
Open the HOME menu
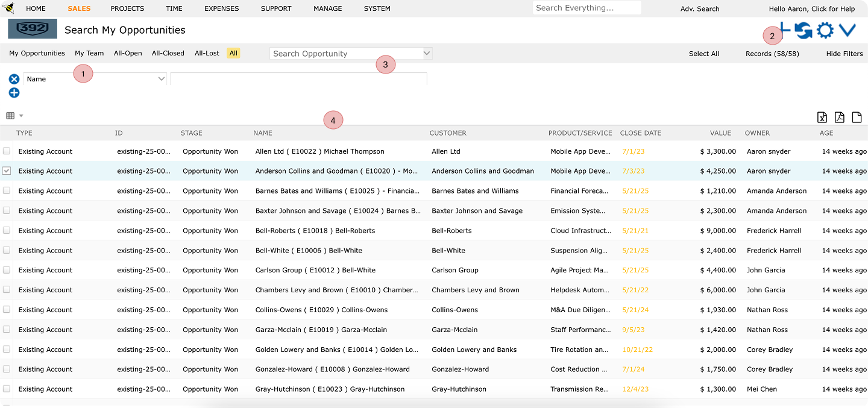[36, 8]
